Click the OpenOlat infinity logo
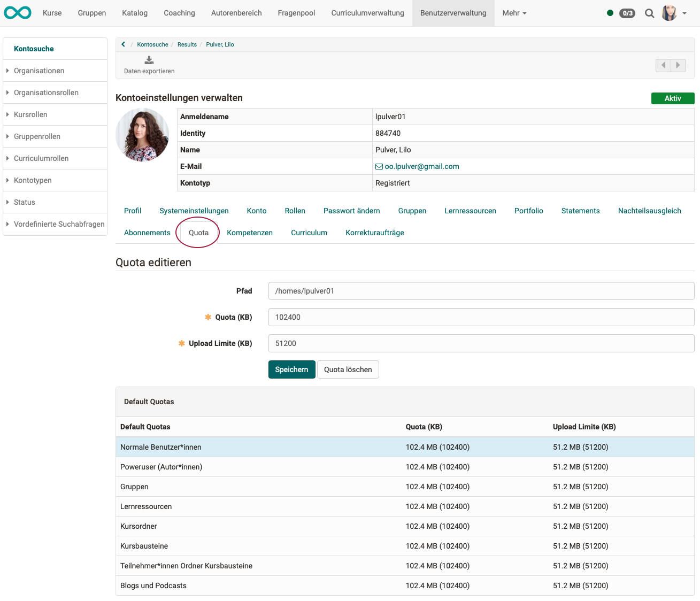 click(18, 13)
